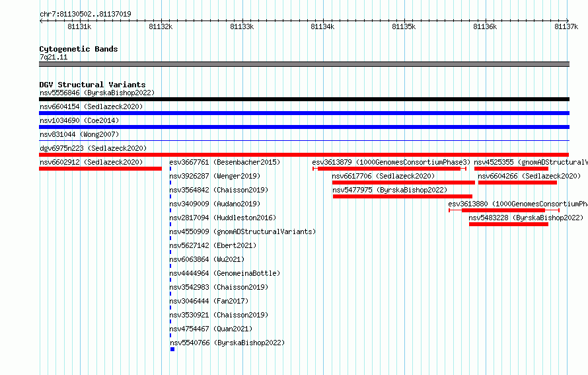Image resolution: width=588 pixels, height=375 pixels.
Task: Click the nsv5556846 (ByrskaBishop2022) label
Action: pos(97,93)
